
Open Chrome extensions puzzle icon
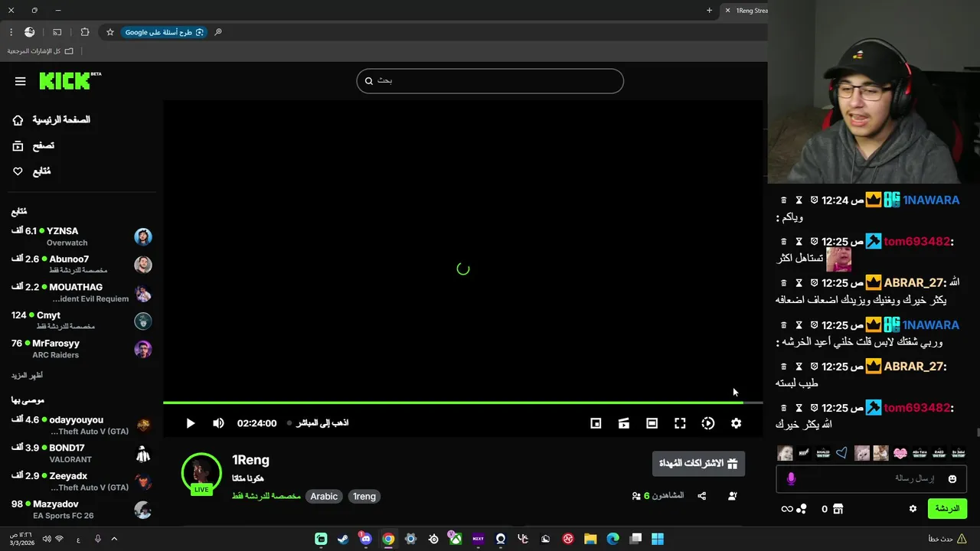click(x=85, y=32)
